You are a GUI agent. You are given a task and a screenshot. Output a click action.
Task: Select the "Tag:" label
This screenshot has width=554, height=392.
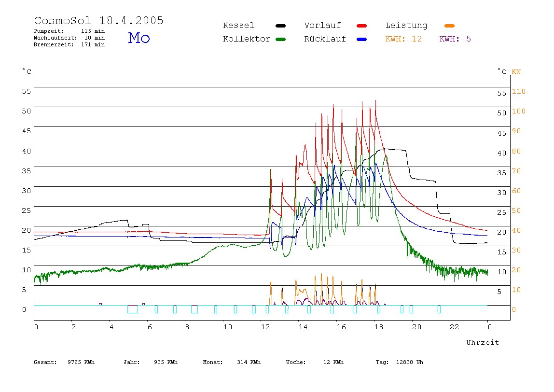pos(382,362)
